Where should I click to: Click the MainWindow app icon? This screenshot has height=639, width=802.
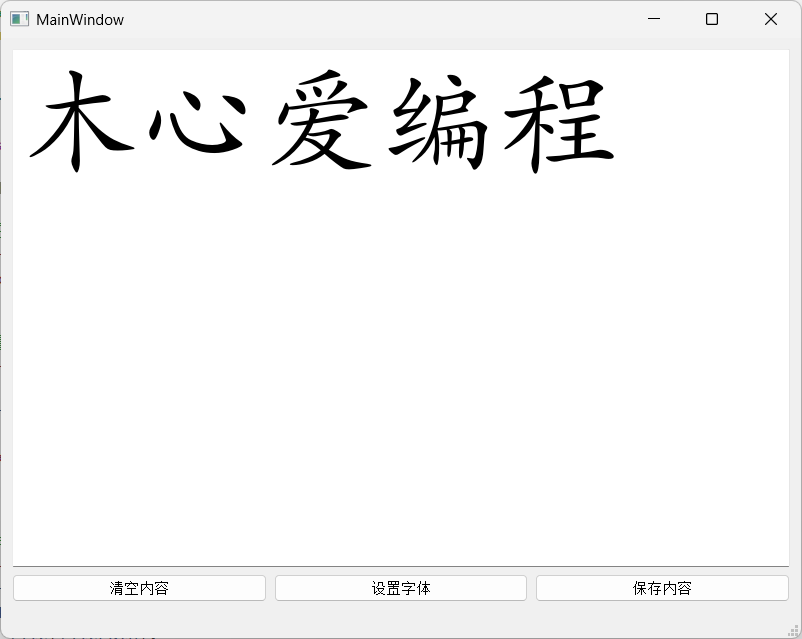19,19
